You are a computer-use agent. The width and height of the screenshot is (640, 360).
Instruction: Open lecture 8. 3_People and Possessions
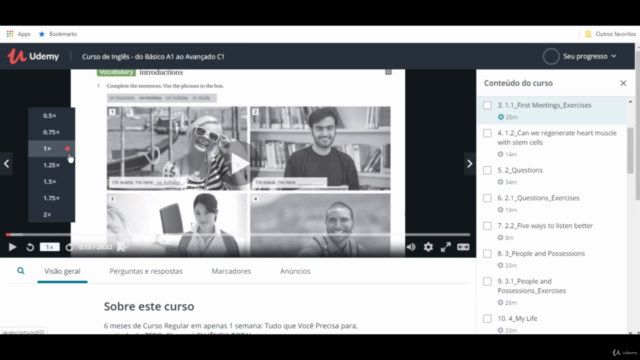(552, 259)
